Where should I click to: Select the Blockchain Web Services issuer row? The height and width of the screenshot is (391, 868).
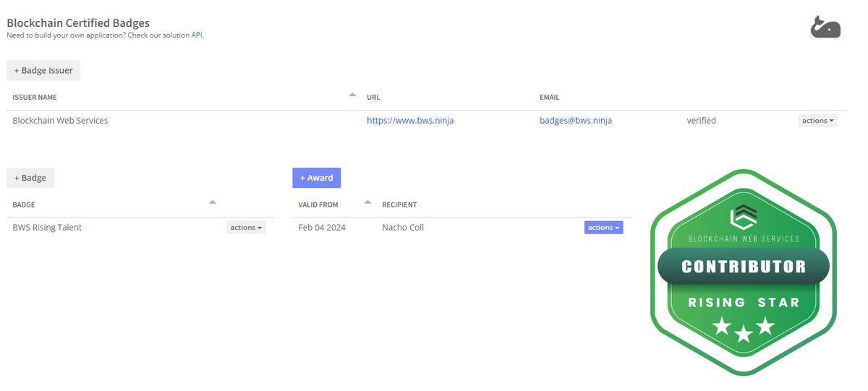click(x=60, y=121)
